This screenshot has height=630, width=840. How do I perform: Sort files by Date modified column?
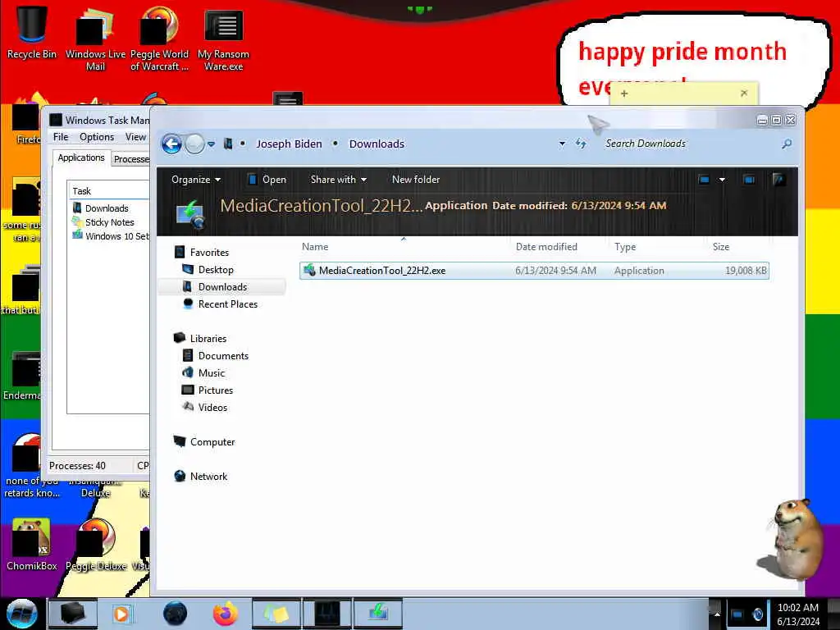[x=546, y=246]
